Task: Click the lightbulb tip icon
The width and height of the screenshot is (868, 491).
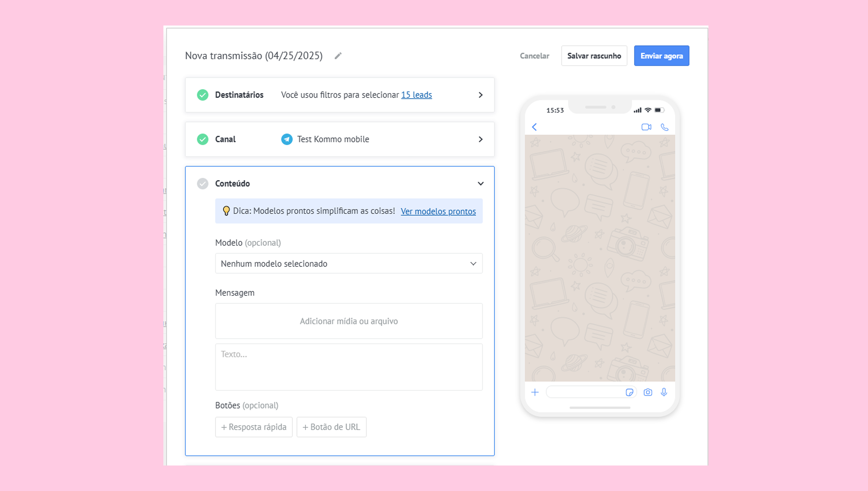Action: click(226, 211)
